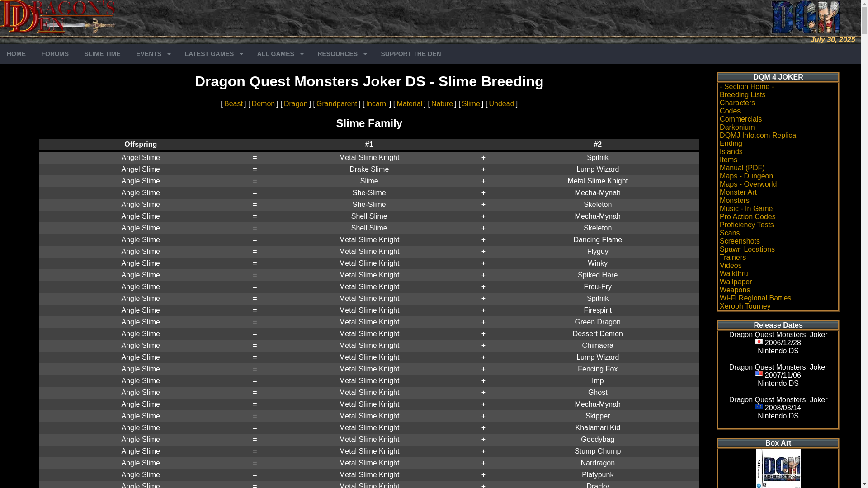Screen dimensions: 868x488
Task: Click the Dessert Demon table cell
Action: click(x=598, y=334)
